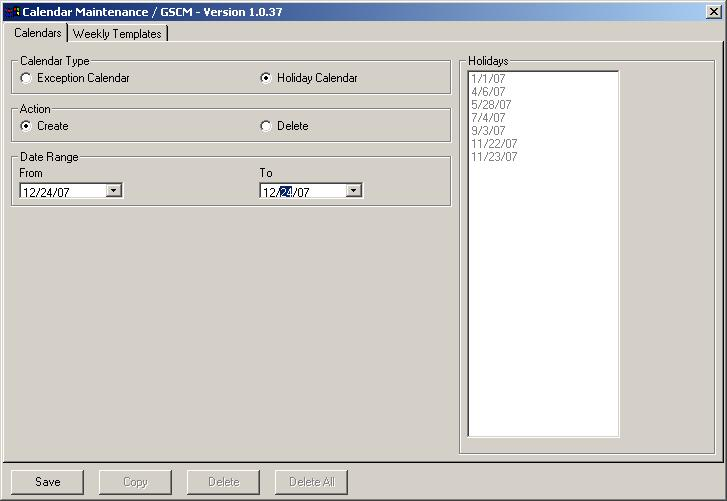727x501 pixels.
Task: Open the To date dropdown arrow
Action: [354, 190]
